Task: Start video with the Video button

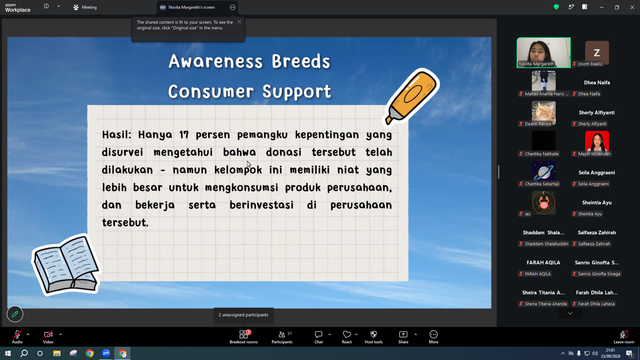Action: pyautogui.click(x=48, y=337)
